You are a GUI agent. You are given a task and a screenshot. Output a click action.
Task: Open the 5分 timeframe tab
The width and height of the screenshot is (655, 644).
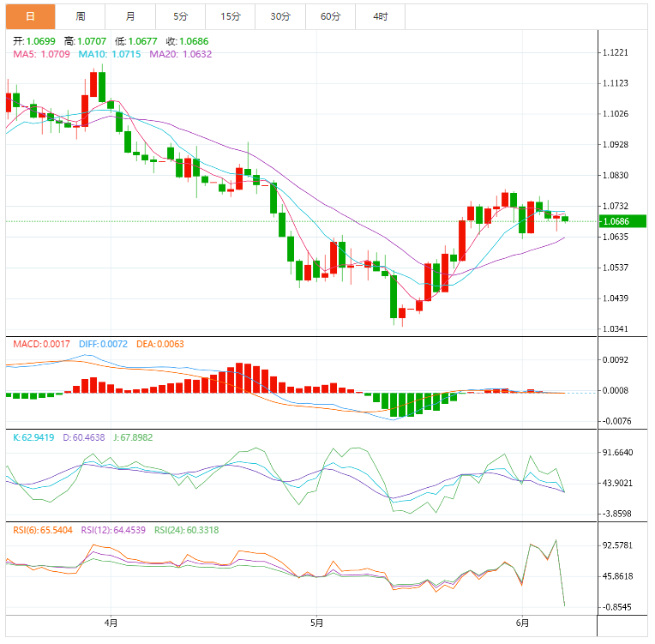click(x=180, y=16)
